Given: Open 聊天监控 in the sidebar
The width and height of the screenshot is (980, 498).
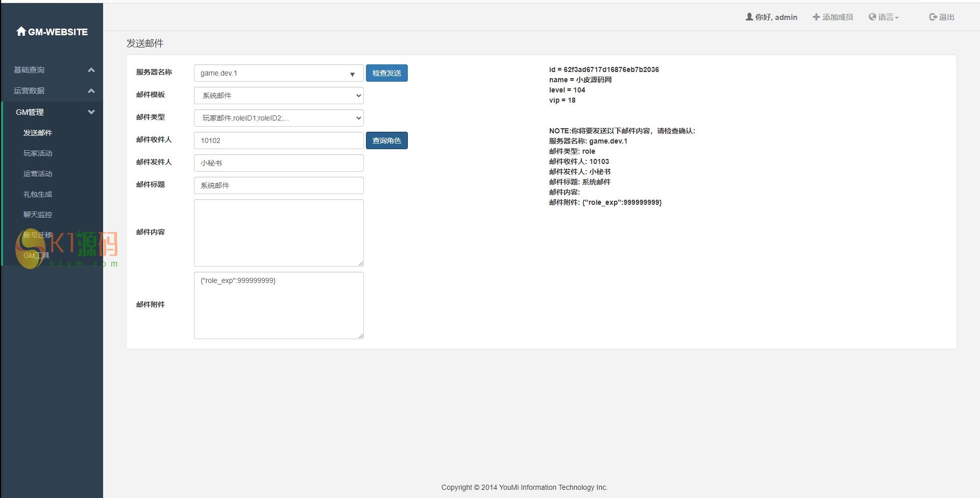Looking at the screenshot, I should (38, 215).
